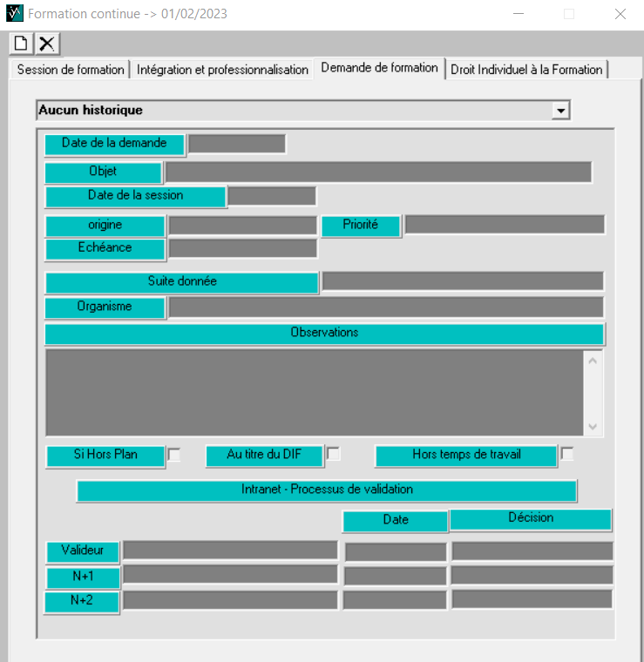Select Droit Individuel à la Formation tab
This screenshot has height=662, width=644.
526,70
